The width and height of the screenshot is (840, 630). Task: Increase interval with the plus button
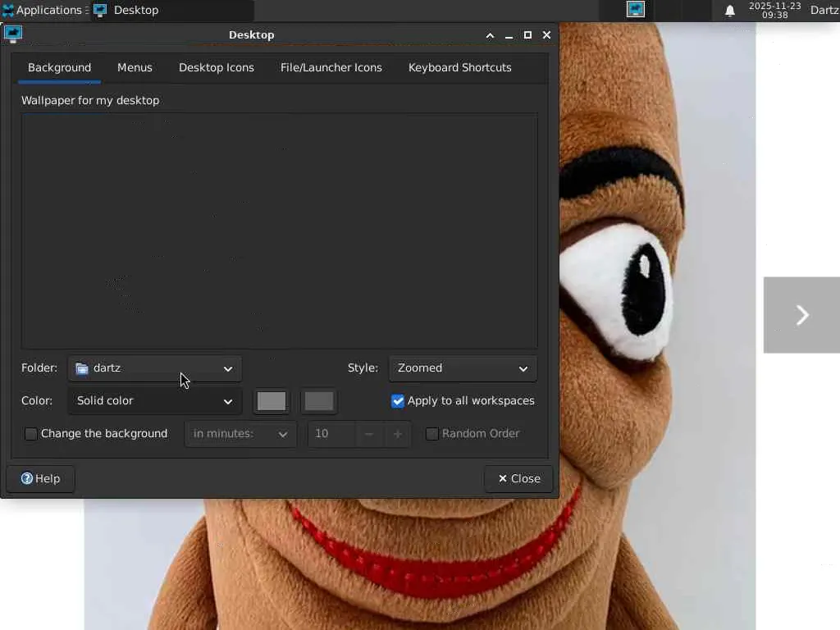click(398, 434)
